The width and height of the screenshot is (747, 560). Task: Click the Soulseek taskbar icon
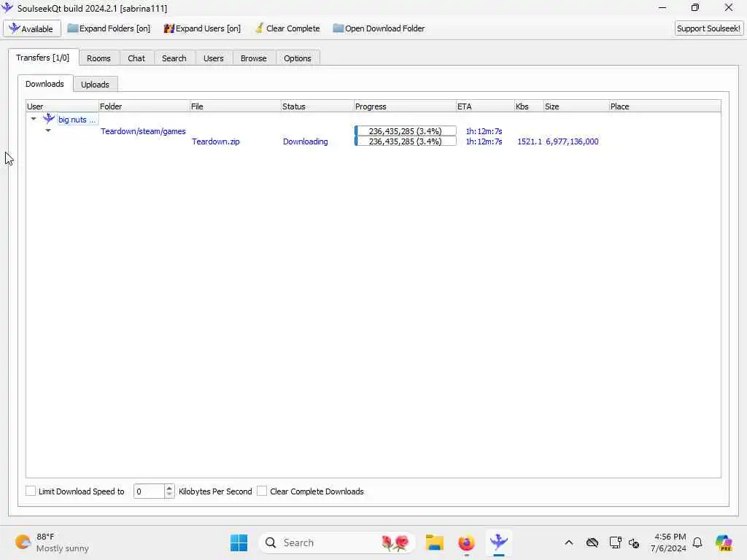click(x=499, y=542)
